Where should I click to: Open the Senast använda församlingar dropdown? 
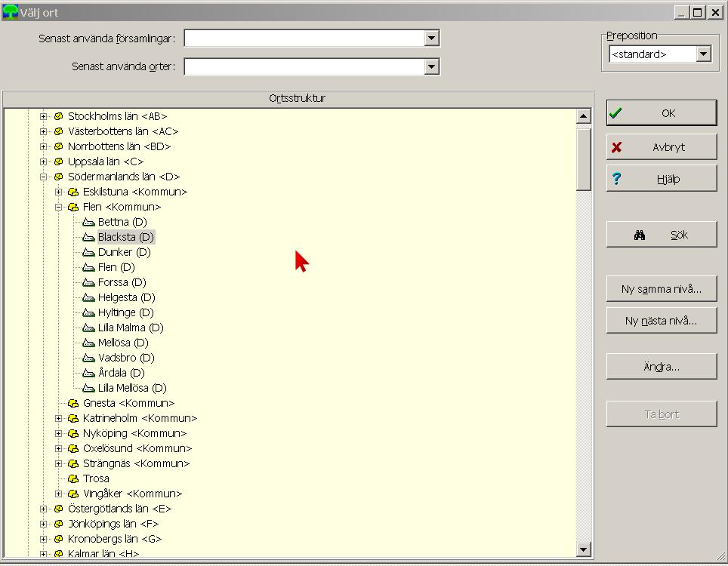click(431, 38)
